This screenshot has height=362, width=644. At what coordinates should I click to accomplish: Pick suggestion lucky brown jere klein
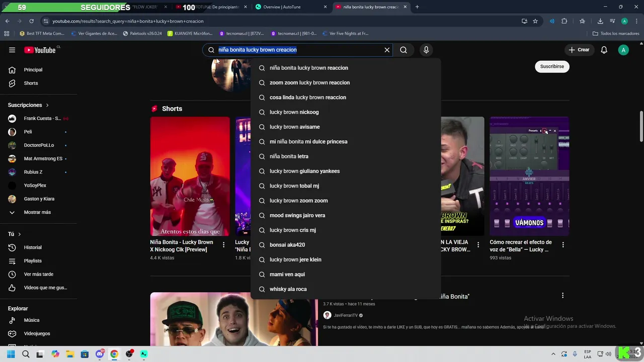[x=346, y=259]
